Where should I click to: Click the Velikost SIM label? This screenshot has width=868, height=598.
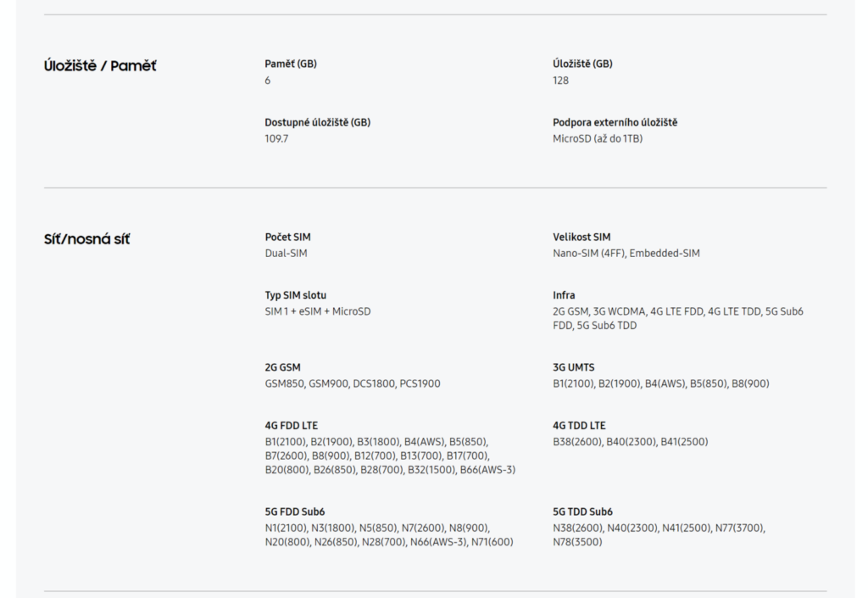(x=581, y=237)
